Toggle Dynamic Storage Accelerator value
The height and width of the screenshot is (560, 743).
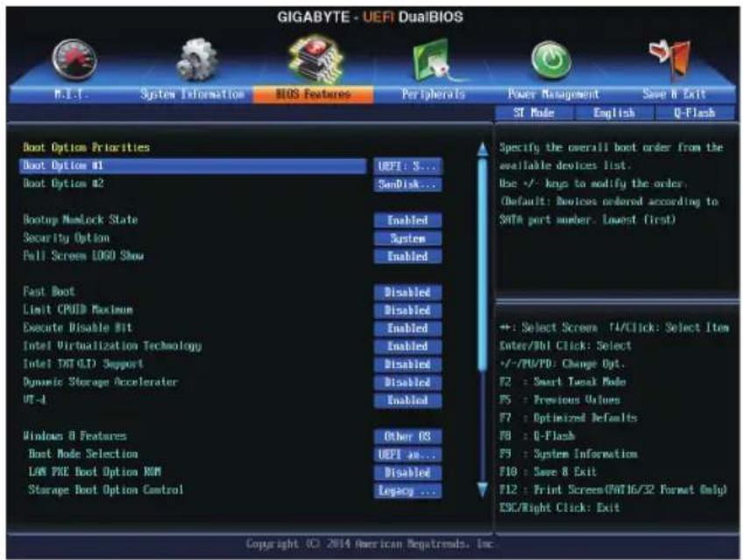tap(408, 382)
